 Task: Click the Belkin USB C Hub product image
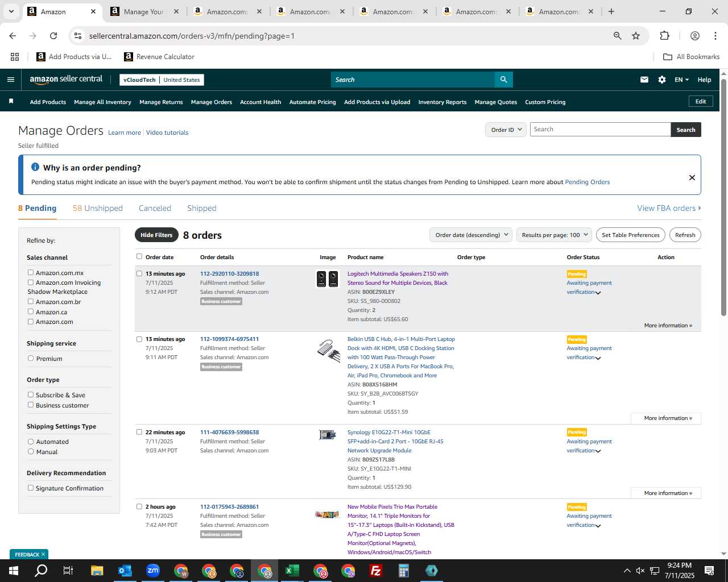(328, 350)
